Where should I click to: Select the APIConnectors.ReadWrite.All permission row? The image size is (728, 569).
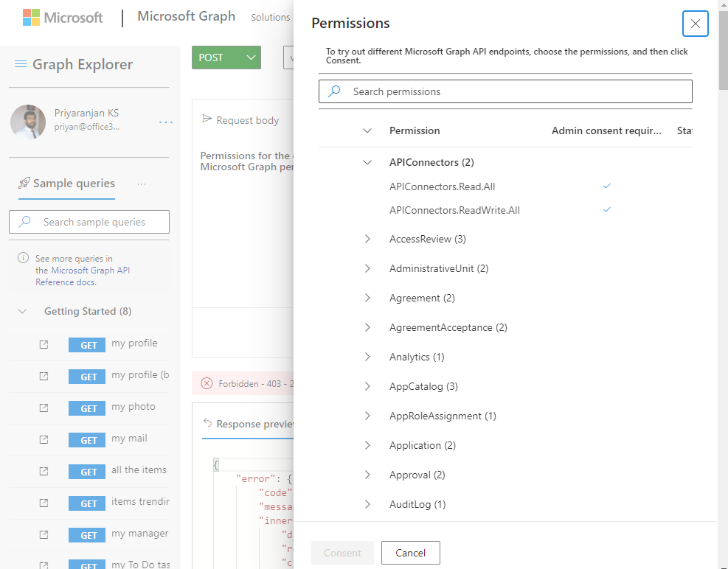point(505,210)
